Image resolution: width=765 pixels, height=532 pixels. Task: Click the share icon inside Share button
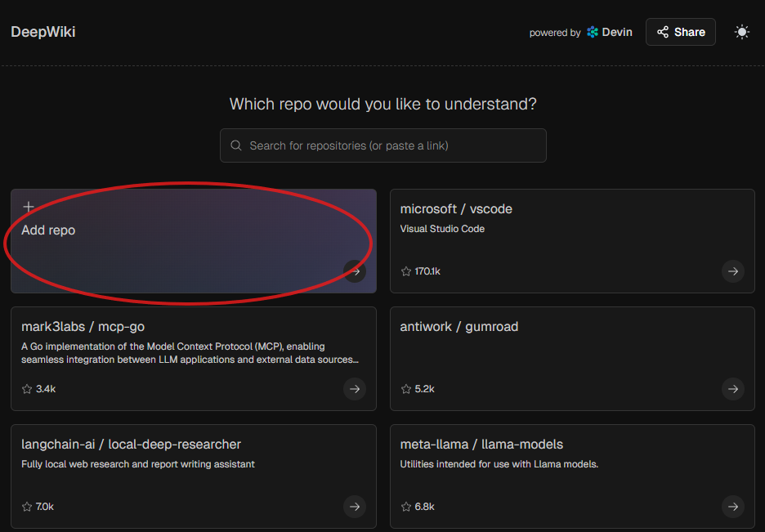(x=663, y=32)
